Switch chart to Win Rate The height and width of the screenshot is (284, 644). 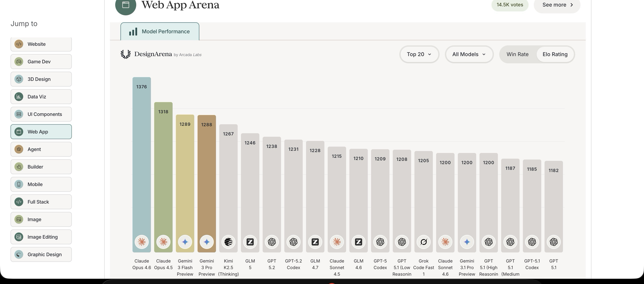coord(517,54)
